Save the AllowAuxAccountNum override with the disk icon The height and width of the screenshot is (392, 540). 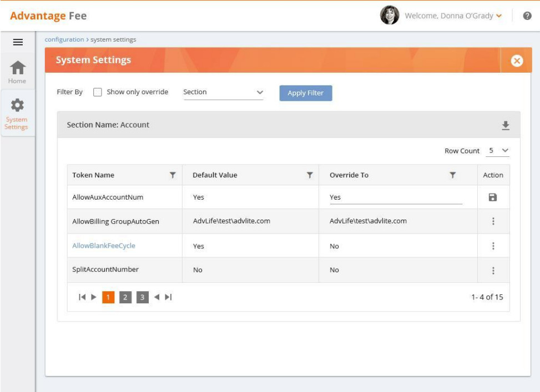pyautogui.click(x=492, y=197)
